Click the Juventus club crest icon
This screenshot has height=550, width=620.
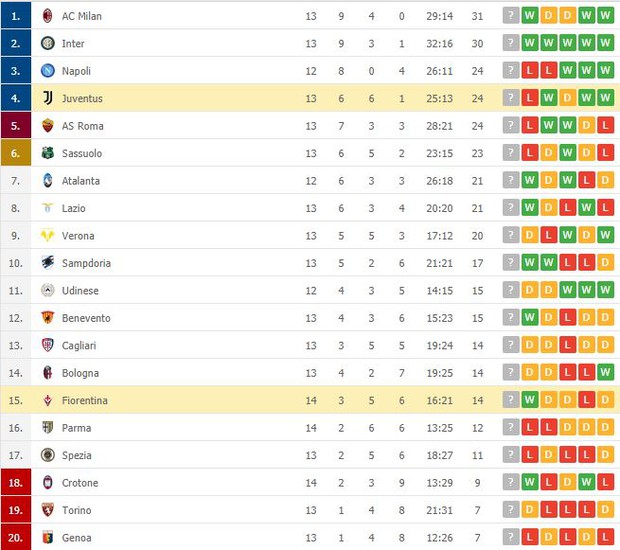click(47, 98)
